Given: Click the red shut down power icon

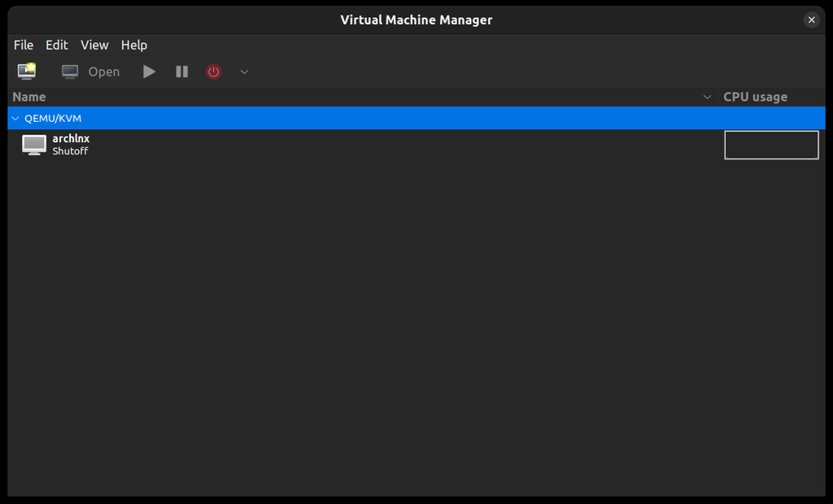Looking at the screenshot, I should pyautogui.click(x=213, y=72).
